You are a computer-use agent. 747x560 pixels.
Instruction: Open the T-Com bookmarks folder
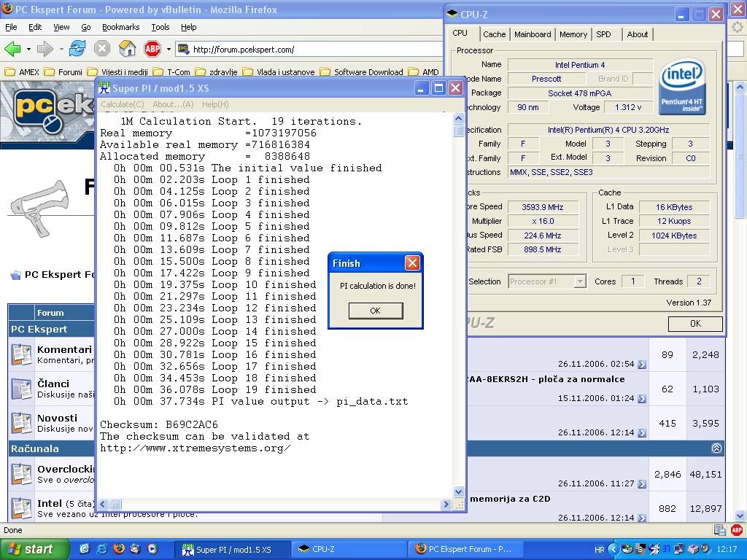click(x=171, y=72)
